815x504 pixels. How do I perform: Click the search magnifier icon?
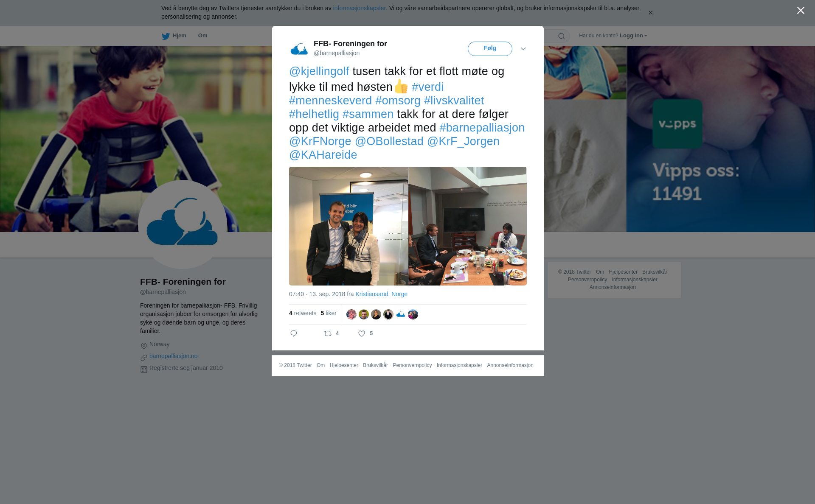pos(562,36)
